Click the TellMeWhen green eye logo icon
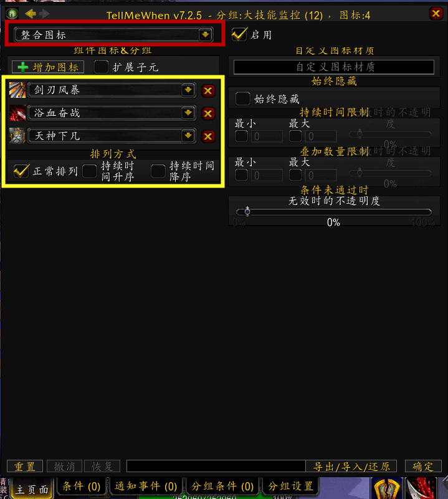 (12, 13)
